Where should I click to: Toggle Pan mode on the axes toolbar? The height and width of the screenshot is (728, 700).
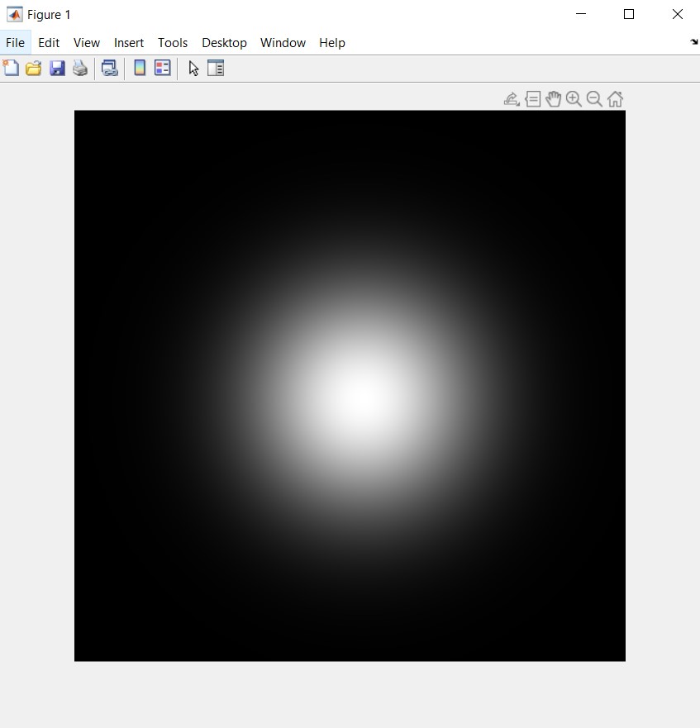tap(554, 98)
